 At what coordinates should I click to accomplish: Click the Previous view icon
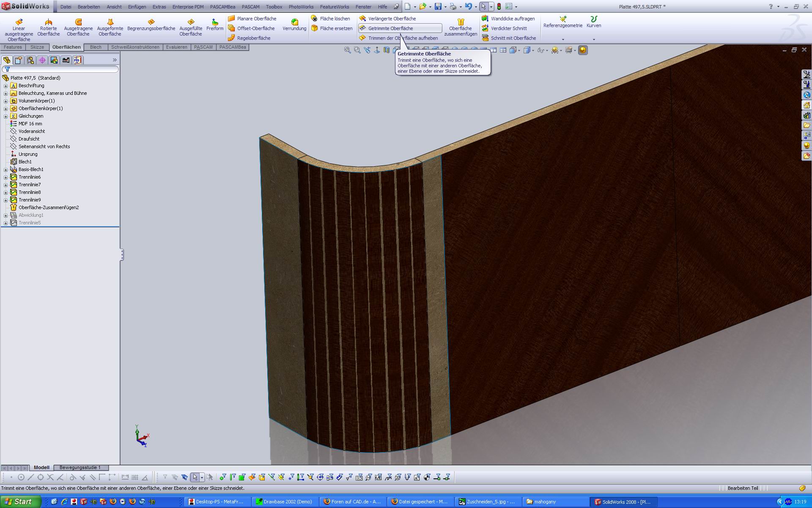pos(367,50)
